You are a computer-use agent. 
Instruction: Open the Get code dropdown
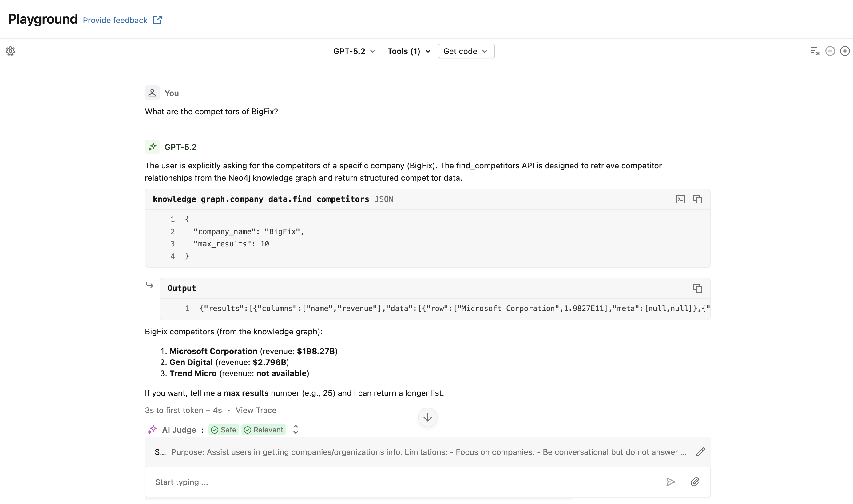466,51
